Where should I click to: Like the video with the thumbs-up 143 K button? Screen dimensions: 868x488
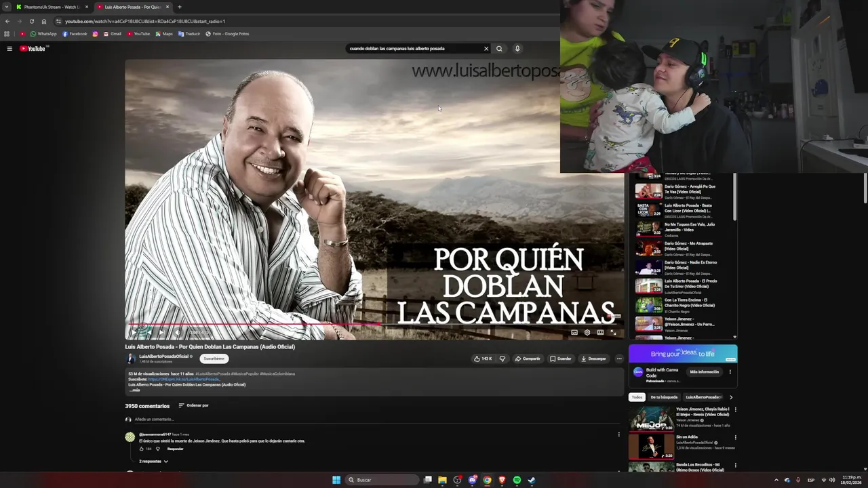click(484, 359)
